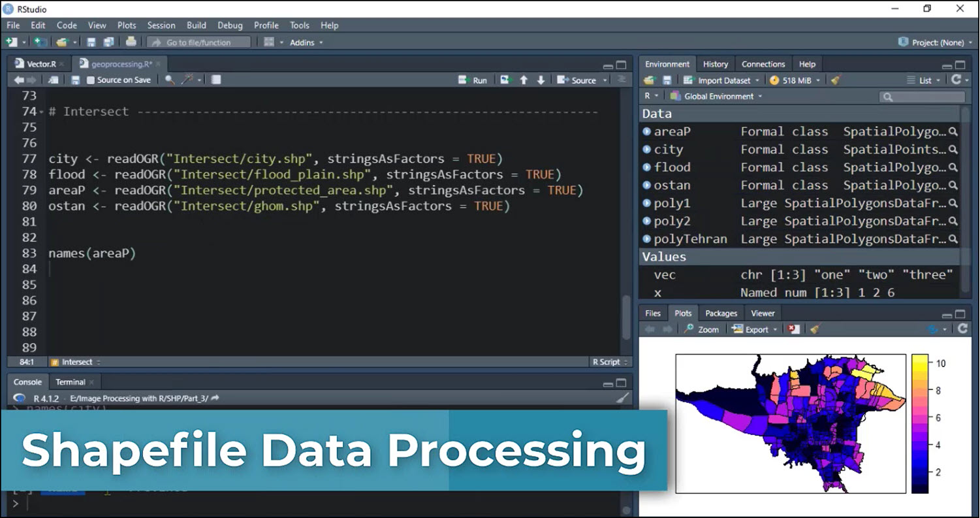Click the vec value row
Viewport: 980px width, 518px height.
(x=800, y=275)
